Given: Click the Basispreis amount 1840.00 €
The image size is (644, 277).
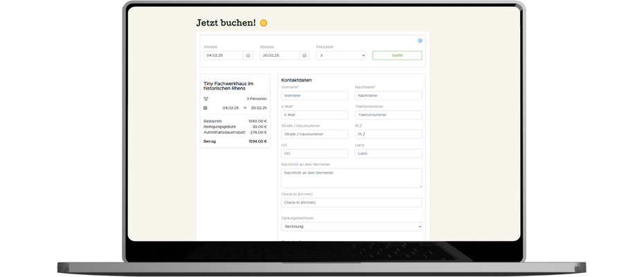Looking at the screenshot, I should pos(258,121).
